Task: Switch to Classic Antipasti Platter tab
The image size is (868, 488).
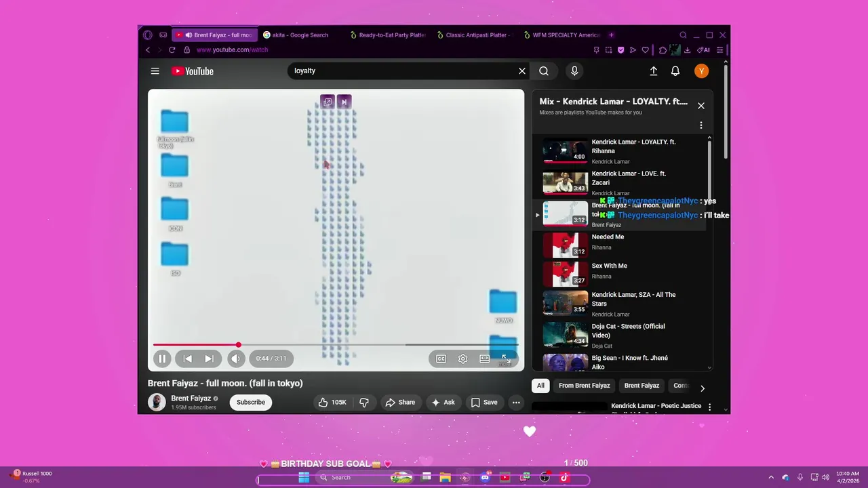Action: [x=476, y=35]
